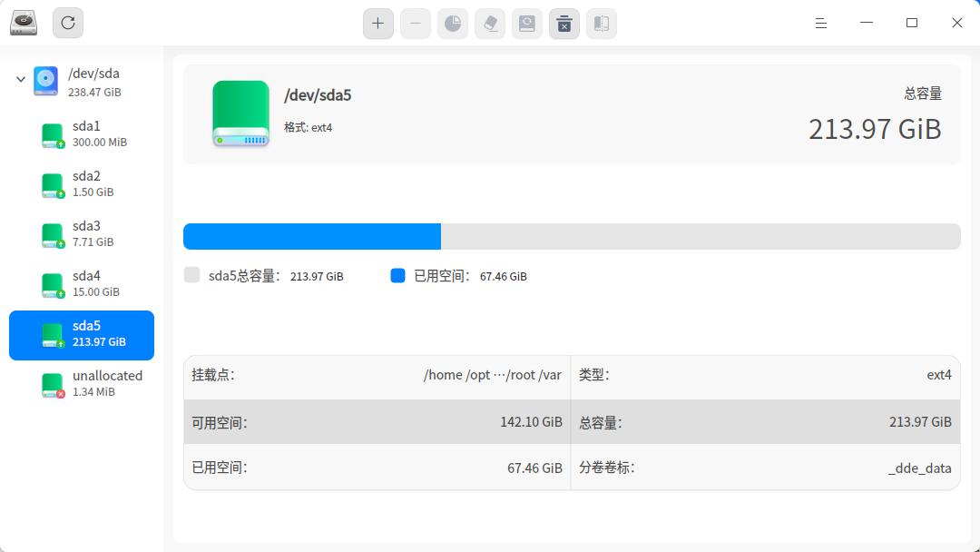Click the mount disk toolbar icon
Screen dimensions: 980x552
coord(527,24)
